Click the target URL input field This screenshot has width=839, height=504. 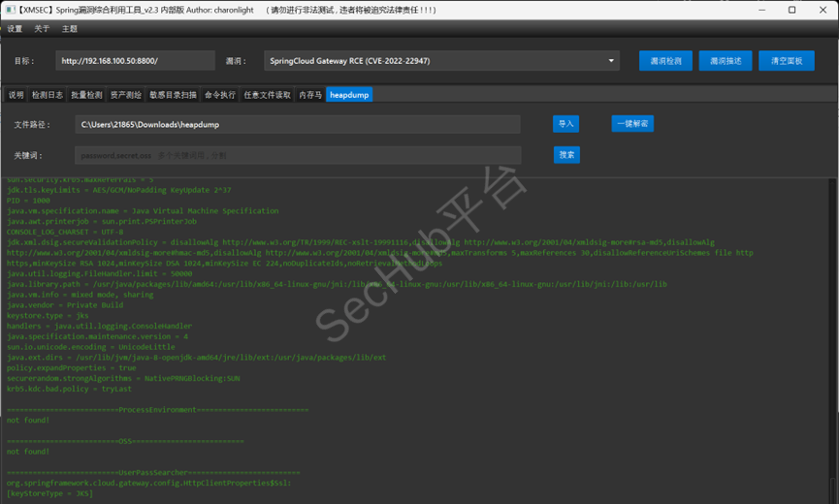[136, 61]
